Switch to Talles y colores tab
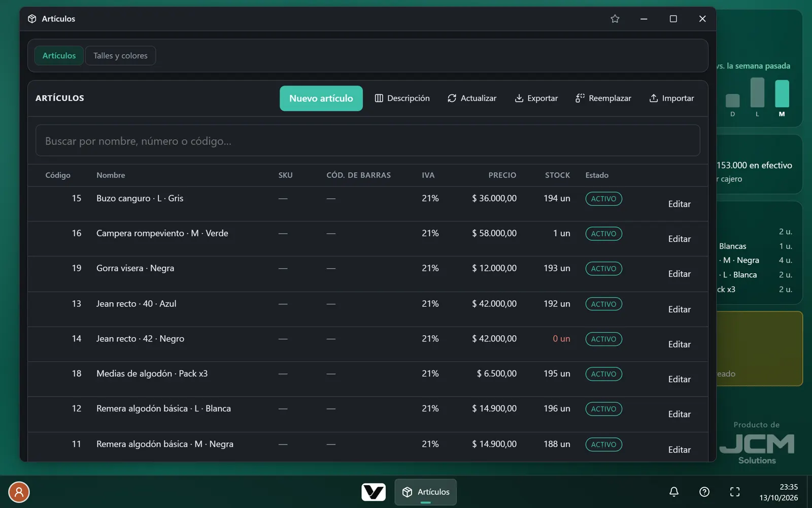This screenshot has height=508, width=812. [x=120, y=55]
